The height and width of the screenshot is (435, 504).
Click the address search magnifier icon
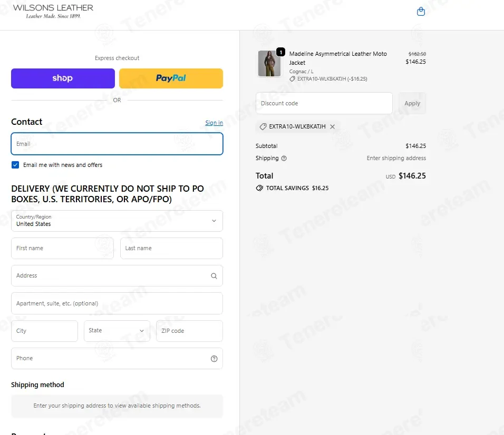pos(214,276)
